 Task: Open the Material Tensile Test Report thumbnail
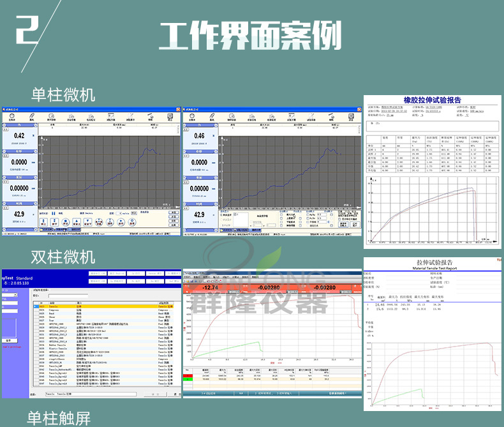pos(434,334)
